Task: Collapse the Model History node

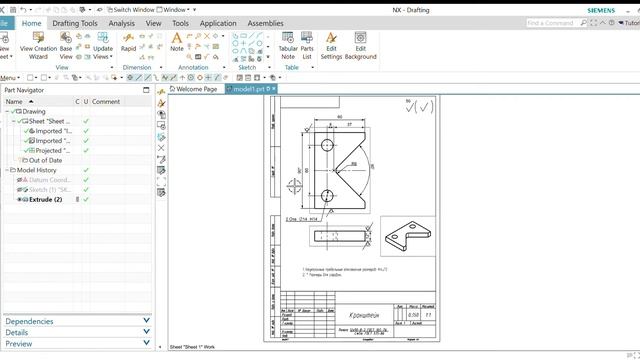Action: (x=7, y=170)
